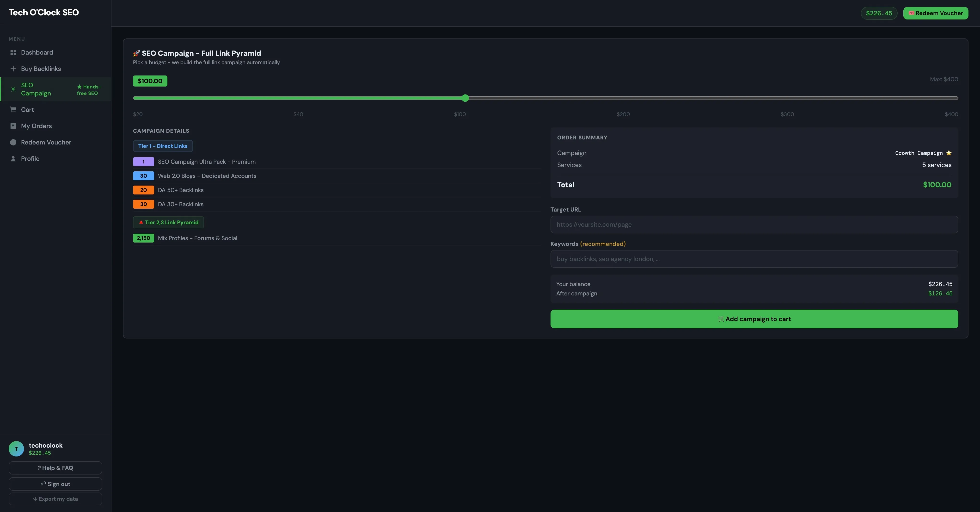980x512 pixels.
Task: Click the $100.00 budget badge above slider
Action: 150,81
